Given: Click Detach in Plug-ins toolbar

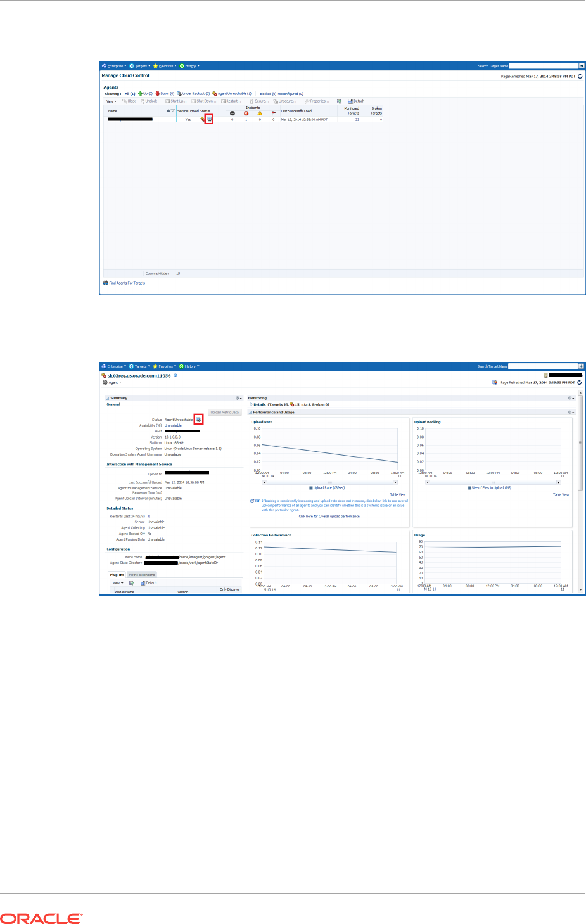Looking at the screenshot, I should point(149,583).
